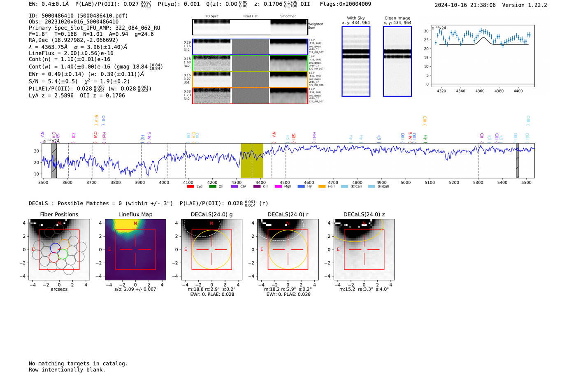
Task: Click the 'm:15.2 re:3.3" s:4.0"' caption
Action: [364, 289]
